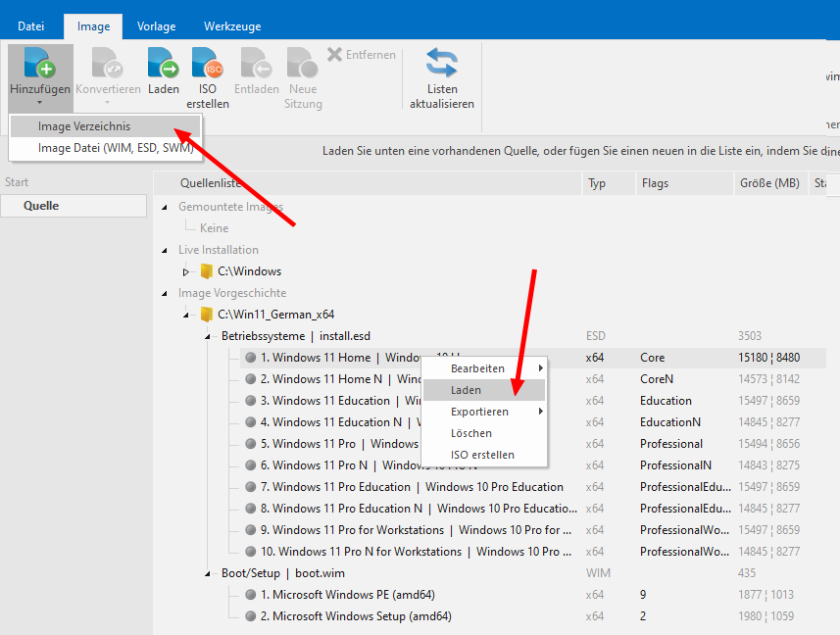Collapse Betriebssysteme install.esd node
Screen dimensions: 840x635
tap(208, 337)
